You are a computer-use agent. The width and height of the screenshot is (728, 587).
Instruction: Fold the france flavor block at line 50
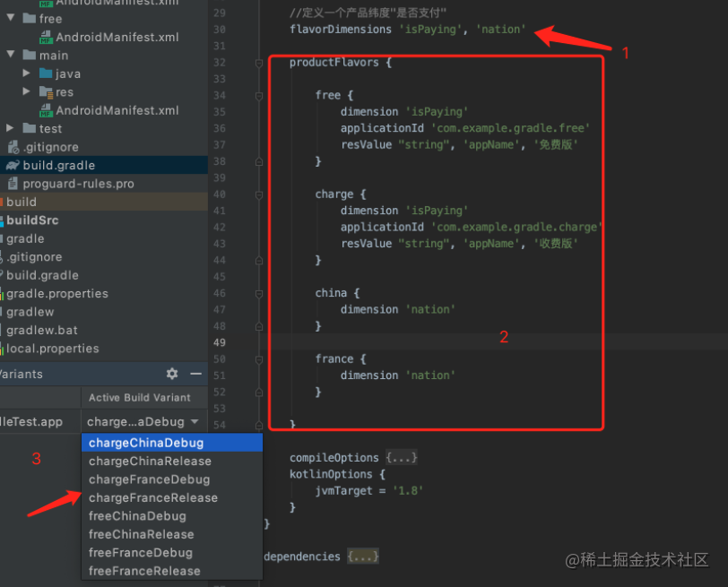tap(259, 359)
